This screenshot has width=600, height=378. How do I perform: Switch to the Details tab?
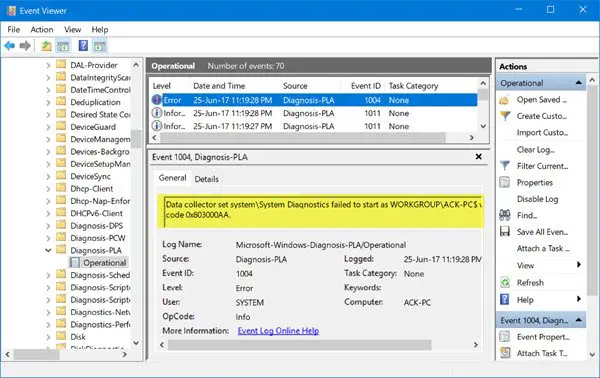[x=207, y=179]
